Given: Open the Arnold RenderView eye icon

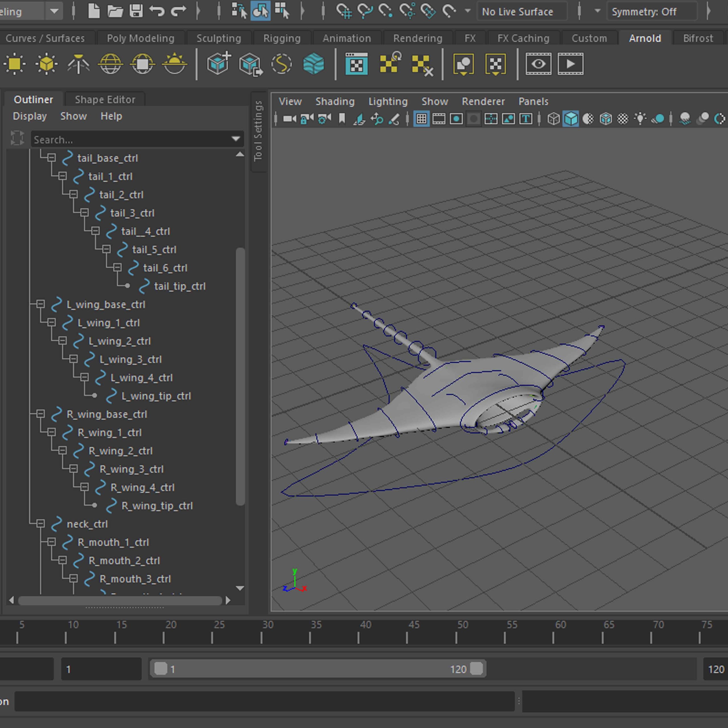Looking at the screenshot, I should pyautogui.click(x=538, y=64).
